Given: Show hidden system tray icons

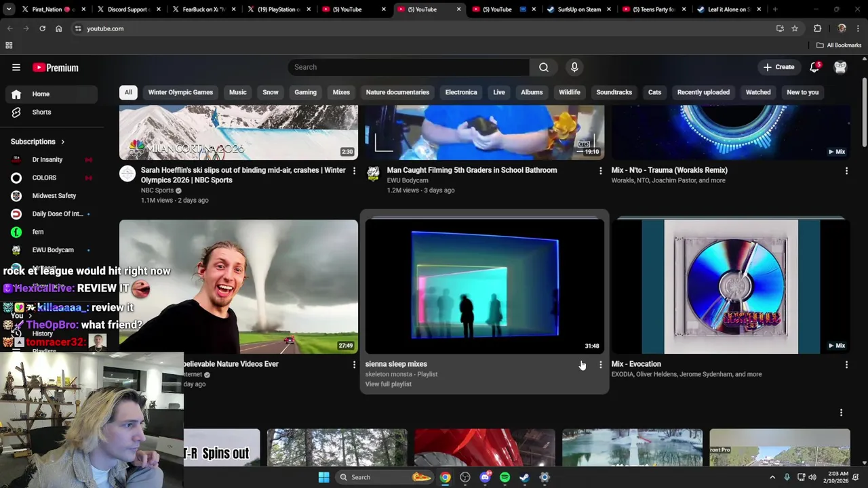Looking at the screenshot, I should [772, 477].
